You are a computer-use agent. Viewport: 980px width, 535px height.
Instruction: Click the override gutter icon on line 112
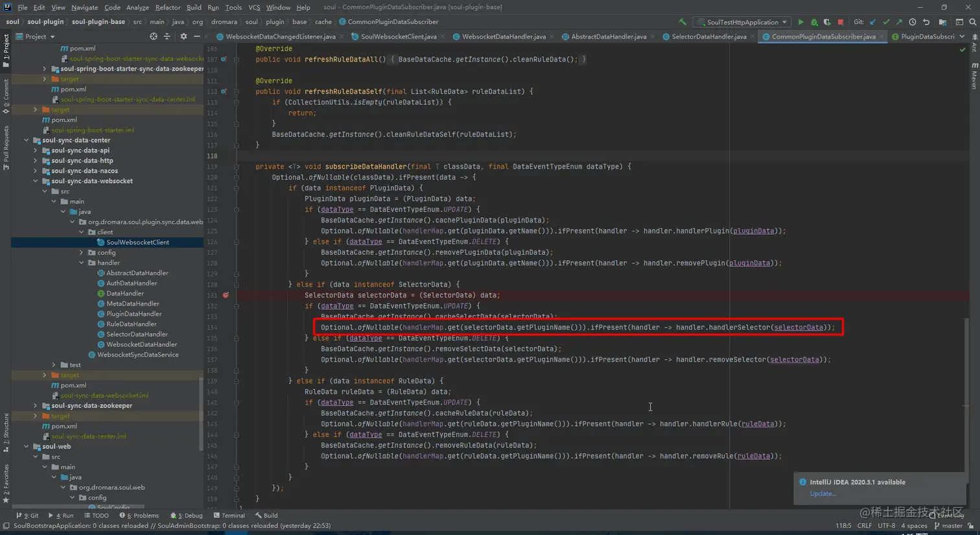tap(224, 91)
